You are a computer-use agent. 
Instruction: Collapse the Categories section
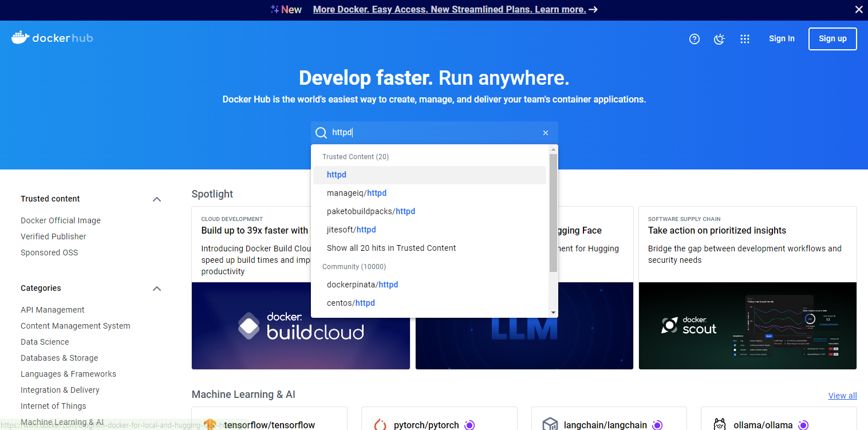(157, 289)
